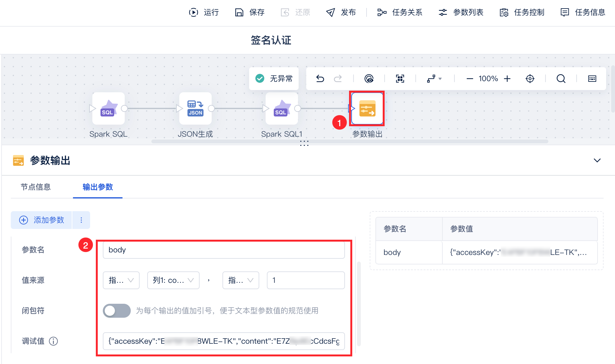Open the more options menu beside 添加参数
Viewport: 615px width, 364px height.
(81, 220)
